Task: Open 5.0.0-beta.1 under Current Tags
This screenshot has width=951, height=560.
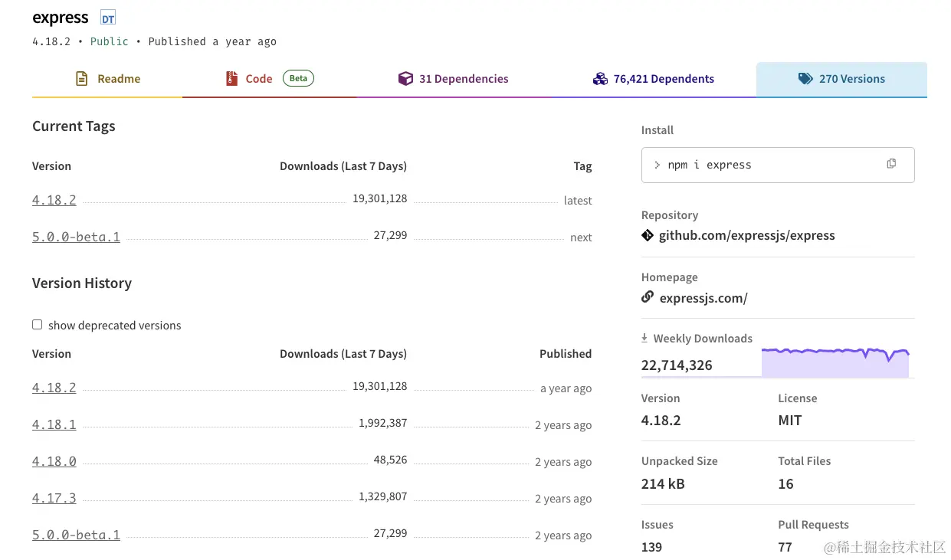Action: point(76,237)
